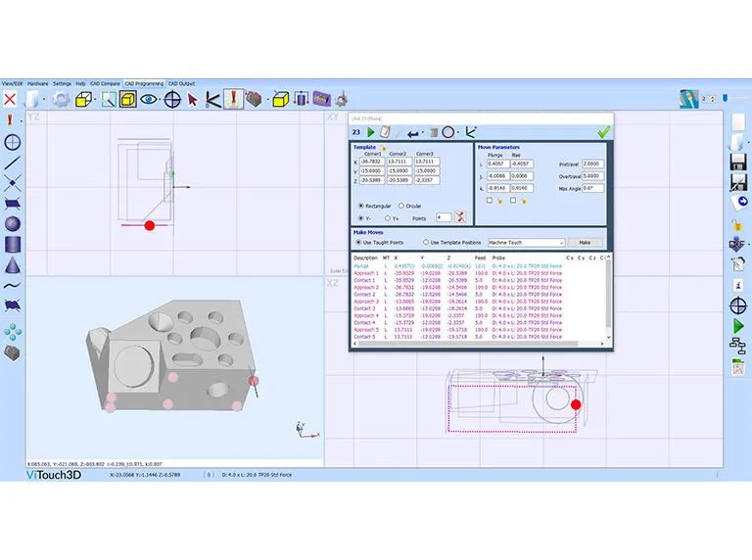752x560 pixels.
Task: Click the green play icon in the dialog
Action: point(371,131)
